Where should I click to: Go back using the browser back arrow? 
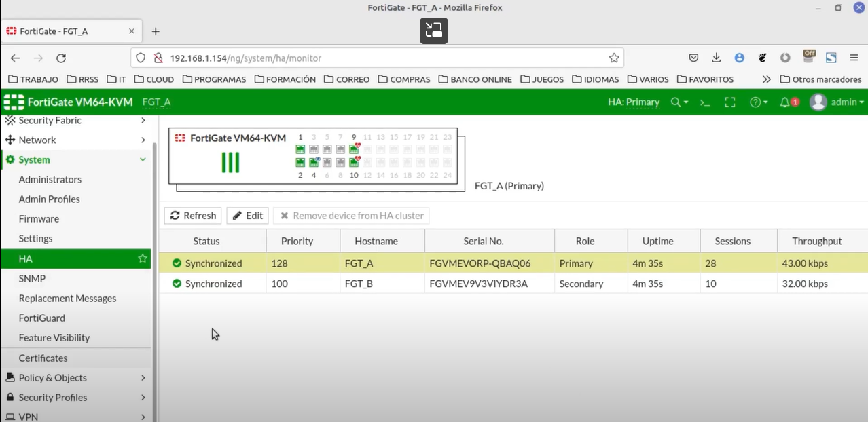click(x=16, y=58)
